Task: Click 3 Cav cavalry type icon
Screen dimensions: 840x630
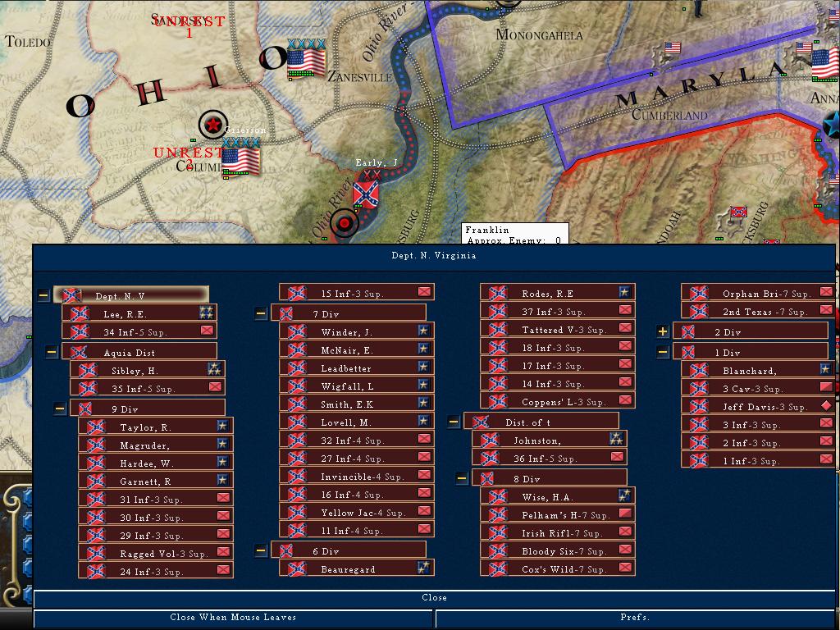Action: tap(826, 387)
